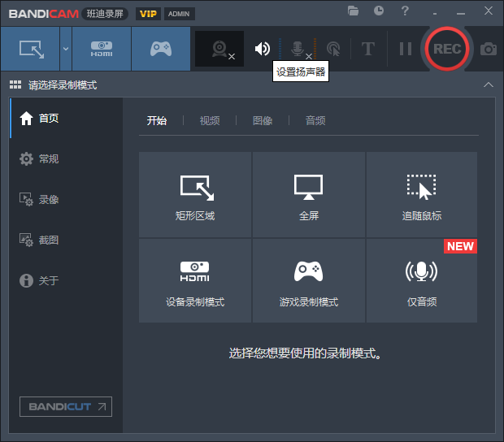
Task: Toggle the webcam overlay icon
Action: point(219,49)
